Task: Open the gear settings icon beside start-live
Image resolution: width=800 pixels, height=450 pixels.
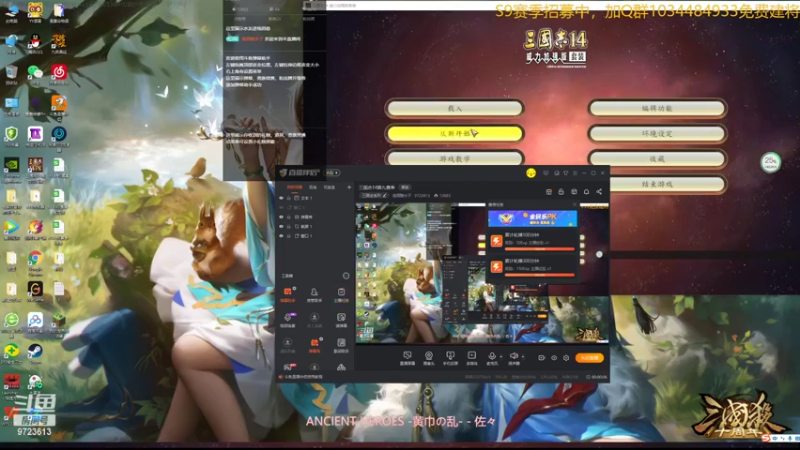Action: tap(566, 358)
